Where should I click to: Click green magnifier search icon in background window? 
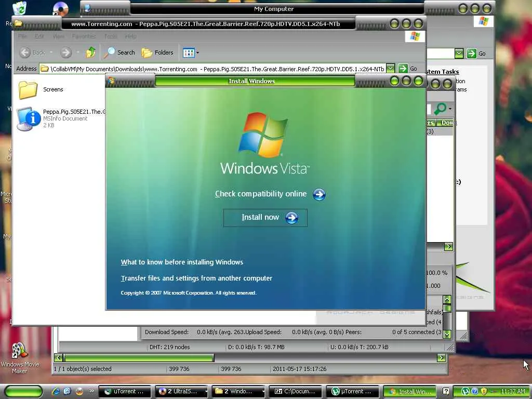440,109
